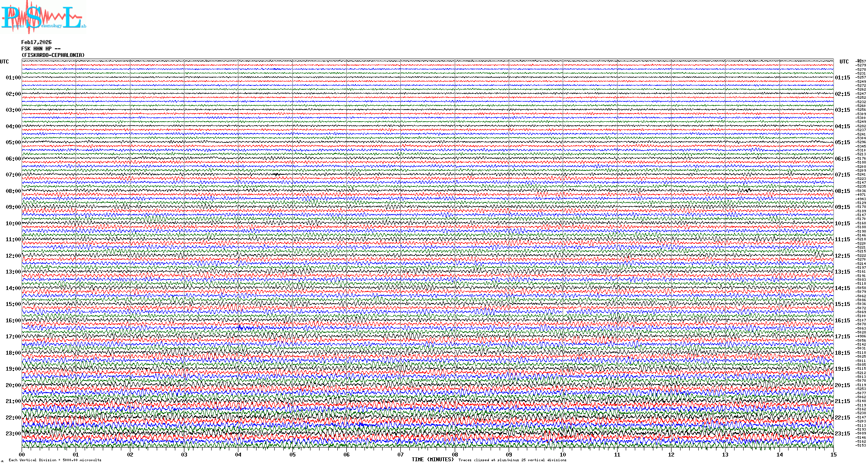Click the vertical division microvolts note

[55, 460]
